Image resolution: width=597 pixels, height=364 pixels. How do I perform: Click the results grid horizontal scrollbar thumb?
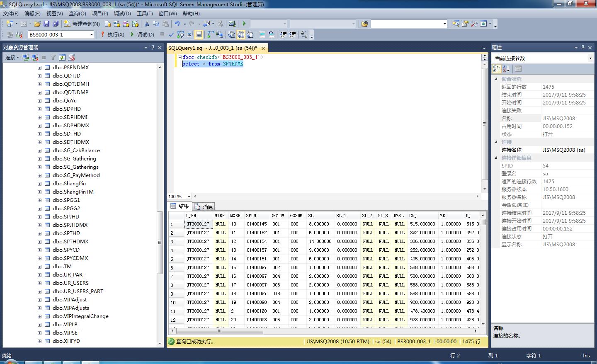pos(220,331)
